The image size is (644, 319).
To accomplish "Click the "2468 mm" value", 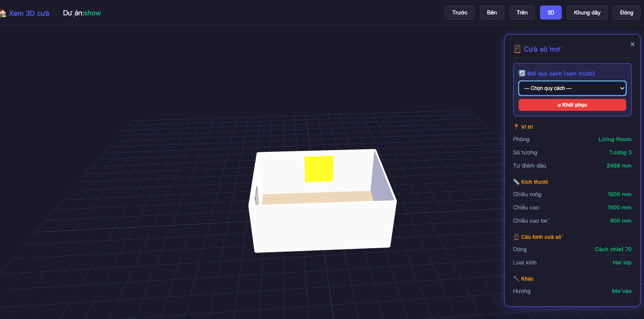I will coord(619,165).
